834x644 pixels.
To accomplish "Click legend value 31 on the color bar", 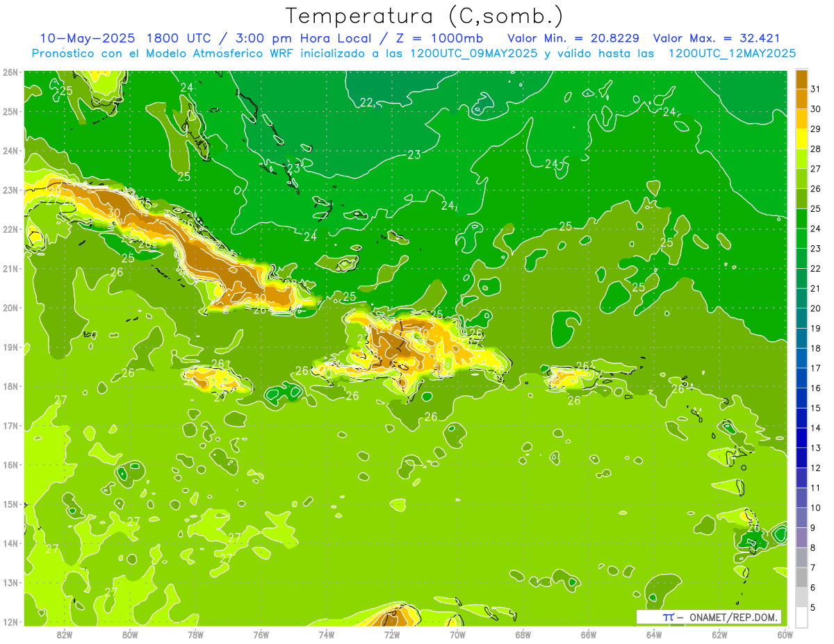I will (815, 88).
